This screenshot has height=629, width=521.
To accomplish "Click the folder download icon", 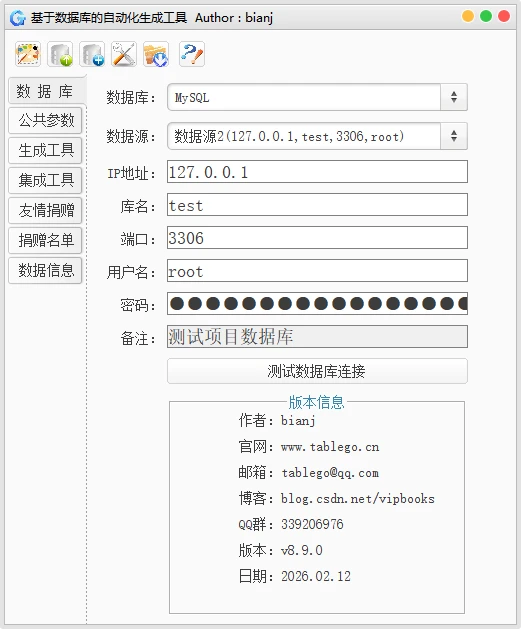I will coord(156,54).
